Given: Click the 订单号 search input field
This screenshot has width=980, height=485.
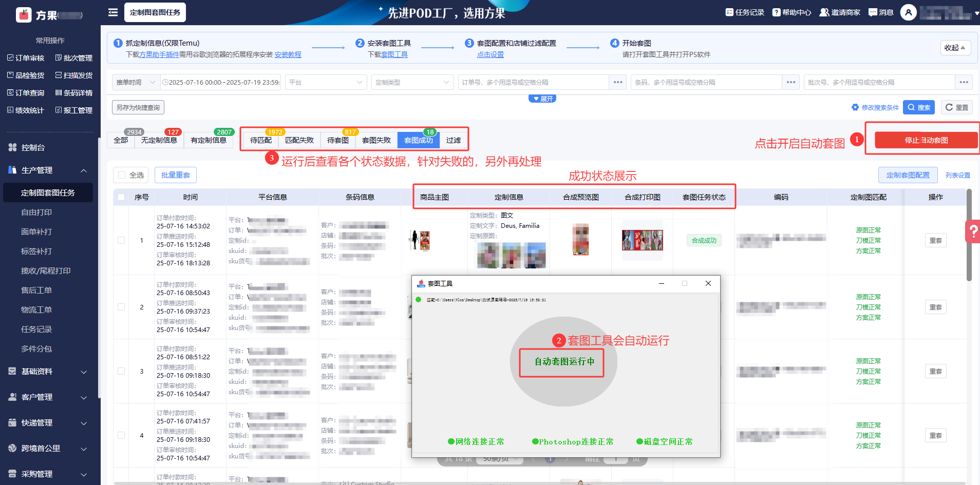Looking at the screenshot, I should tap(533, 82).
